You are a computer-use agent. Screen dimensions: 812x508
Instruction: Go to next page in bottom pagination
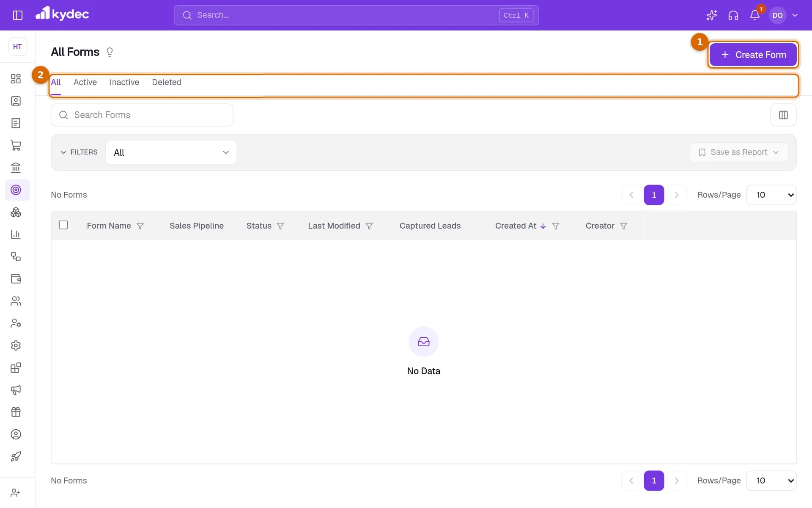676,481
